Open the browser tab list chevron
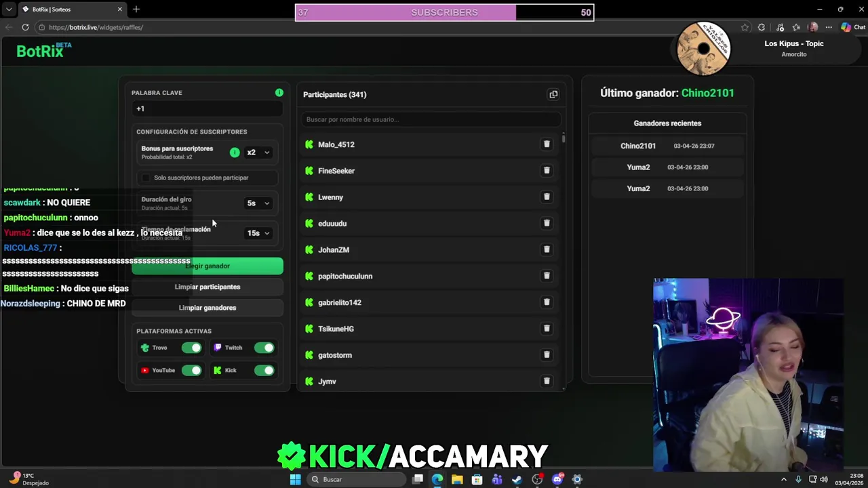This screenshot has width=868, height=488. [9, 9]
